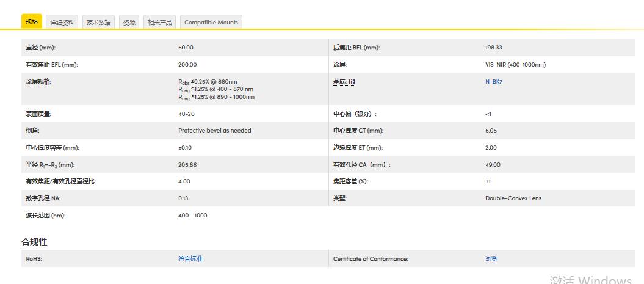The height and width of the screenshot is (284, 644).
Task: Click the BFL value 198.33
Action: (493, 47)
